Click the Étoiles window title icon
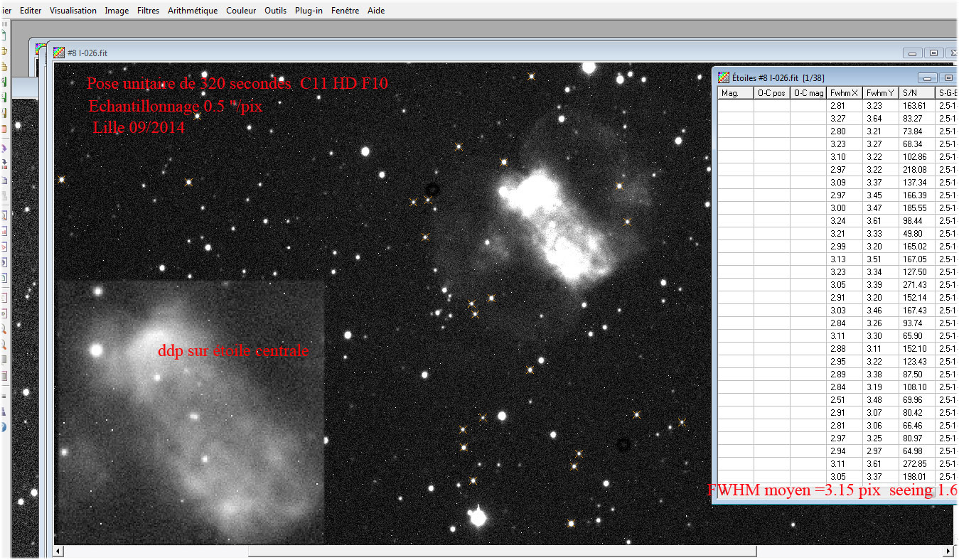Viewport: 959px width, 560px height. pyautogui.click(x=723, y=77)
